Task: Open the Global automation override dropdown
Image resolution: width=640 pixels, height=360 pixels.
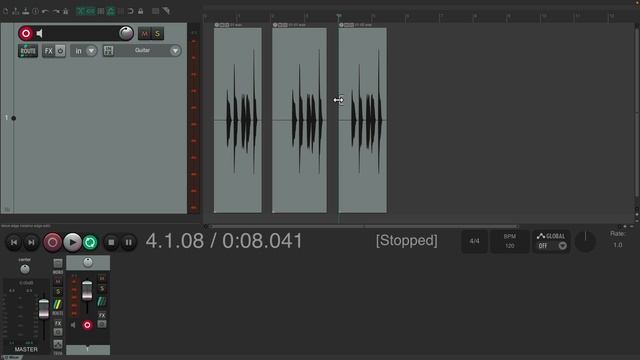Action: tap(551, 241)
